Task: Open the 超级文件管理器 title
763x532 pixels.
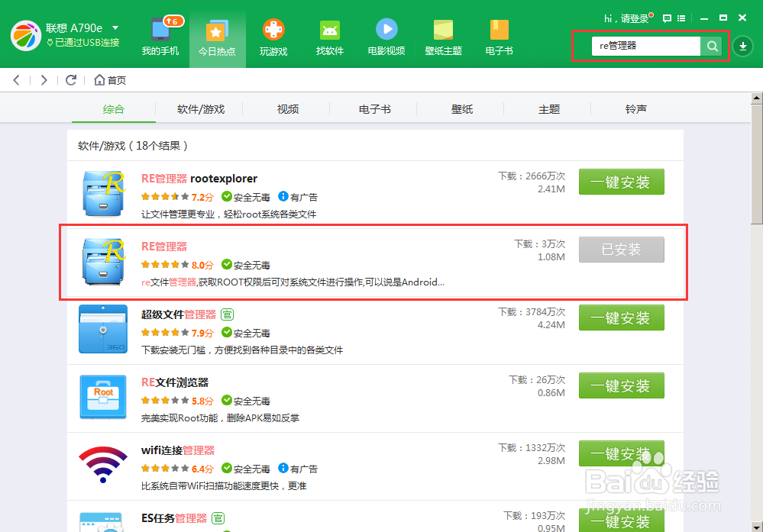Action: click(x=179, y=314)
